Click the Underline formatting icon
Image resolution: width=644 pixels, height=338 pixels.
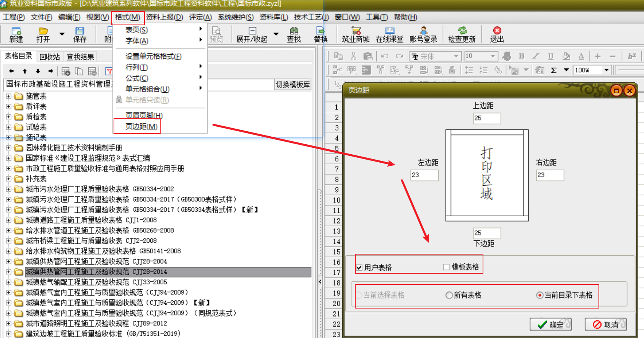pyautogui.click(x=551, y=56)
